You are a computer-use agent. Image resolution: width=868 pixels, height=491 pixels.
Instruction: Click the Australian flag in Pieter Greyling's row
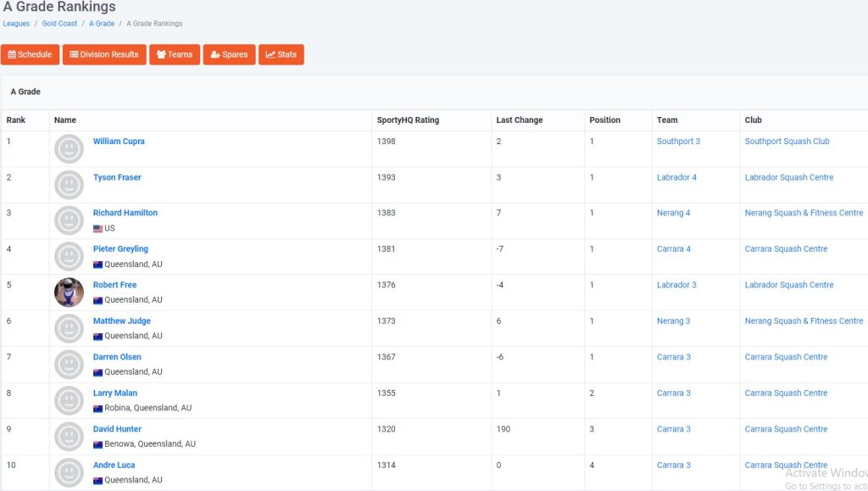98,265
